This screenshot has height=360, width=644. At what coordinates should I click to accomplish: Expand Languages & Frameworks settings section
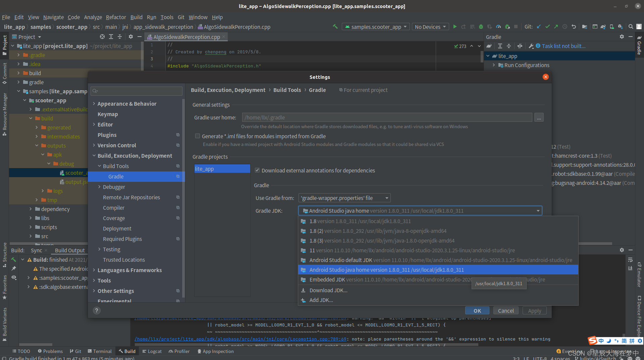[x=94, y=270]
